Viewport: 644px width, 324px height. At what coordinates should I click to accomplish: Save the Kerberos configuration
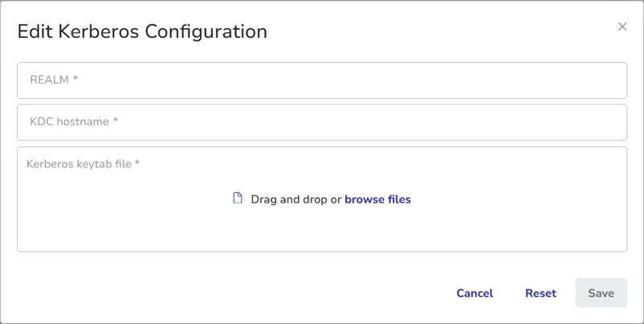pos(601,293)
